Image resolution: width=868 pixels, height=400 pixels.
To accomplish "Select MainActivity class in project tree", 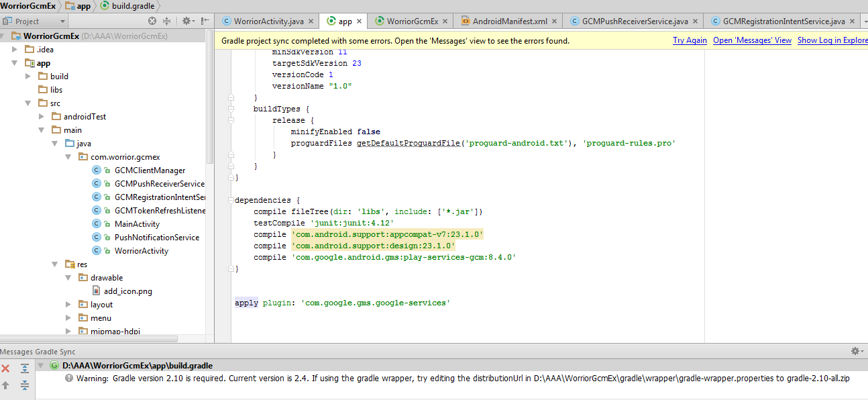I will pyautogui.click(x=137, y=223).
